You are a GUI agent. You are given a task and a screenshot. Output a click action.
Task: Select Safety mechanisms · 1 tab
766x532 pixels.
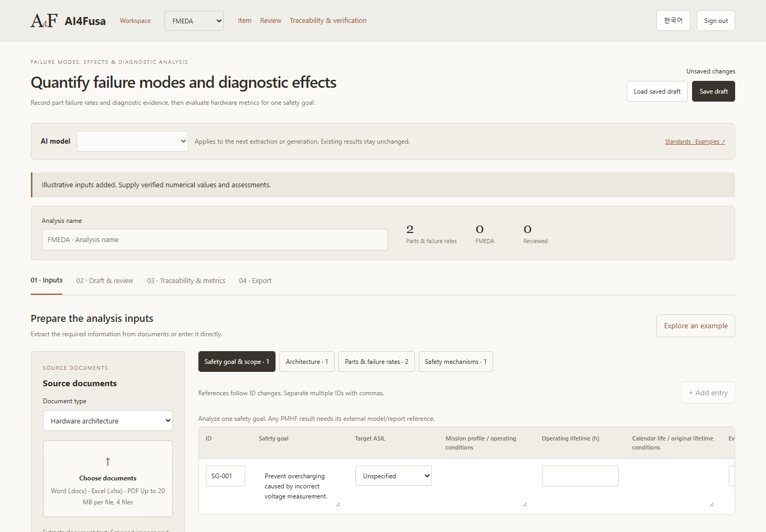(x=456, y=362)
